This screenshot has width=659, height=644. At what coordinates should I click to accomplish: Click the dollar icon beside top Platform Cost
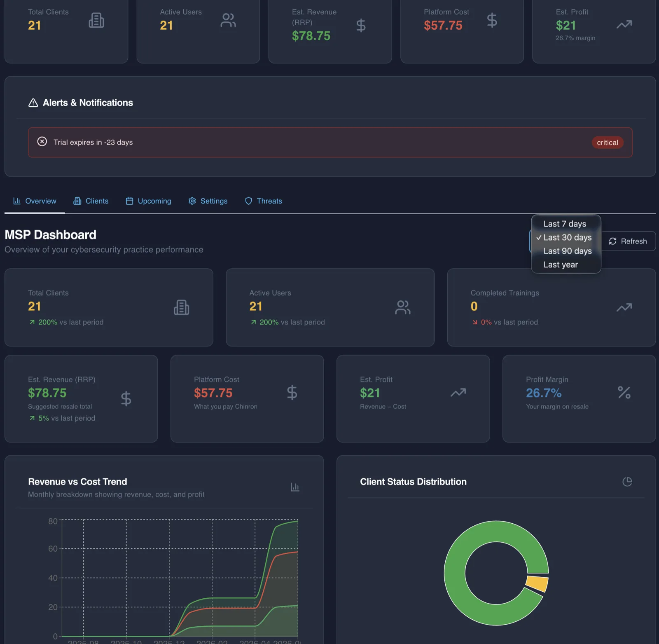pyautogui.click(x=492, y=20)
